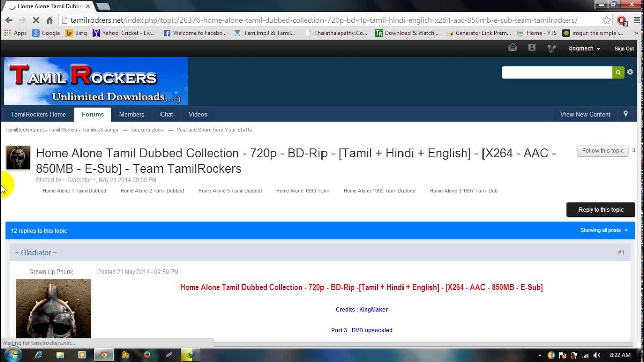Open the Welcome to Facebook bookmark

tap(195, 33)
